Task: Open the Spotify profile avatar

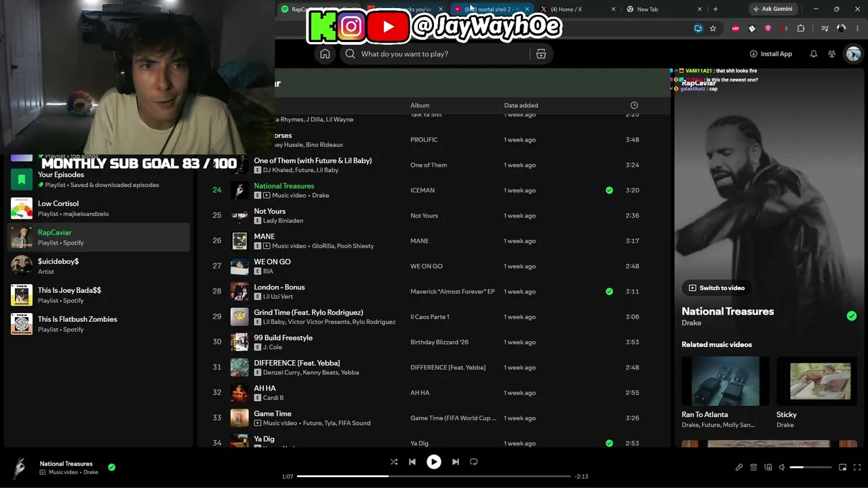Action: click(x=853, y=54)
